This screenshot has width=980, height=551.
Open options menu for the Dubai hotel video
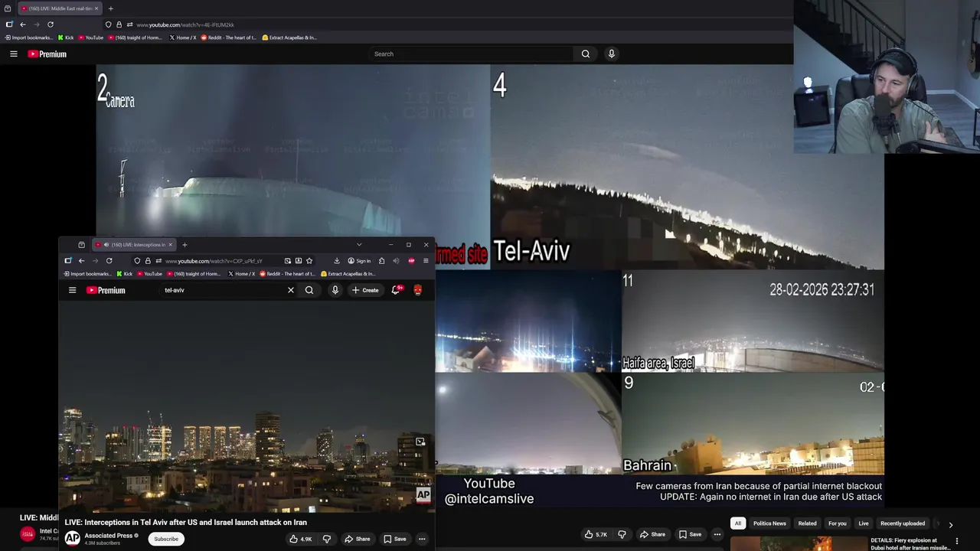tap(957, 541)
